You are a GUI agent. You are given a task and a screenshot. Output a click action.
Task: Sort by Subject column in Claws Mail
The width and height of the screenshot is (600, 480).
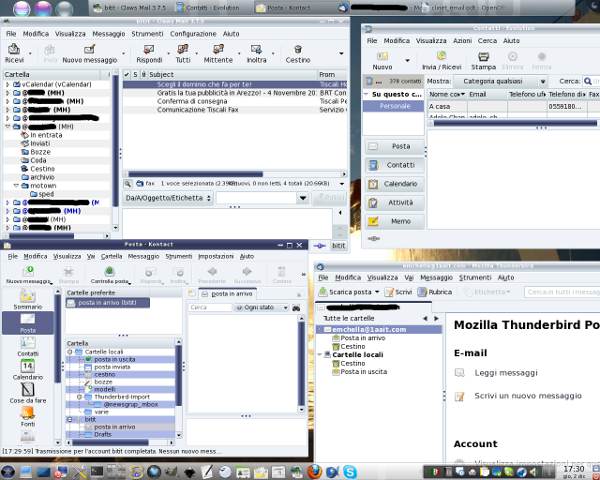233,75
